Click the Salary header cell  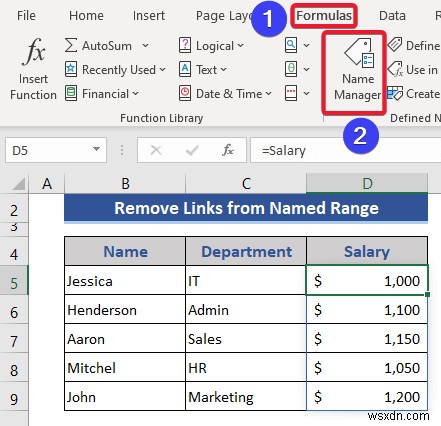click(367, 251)
